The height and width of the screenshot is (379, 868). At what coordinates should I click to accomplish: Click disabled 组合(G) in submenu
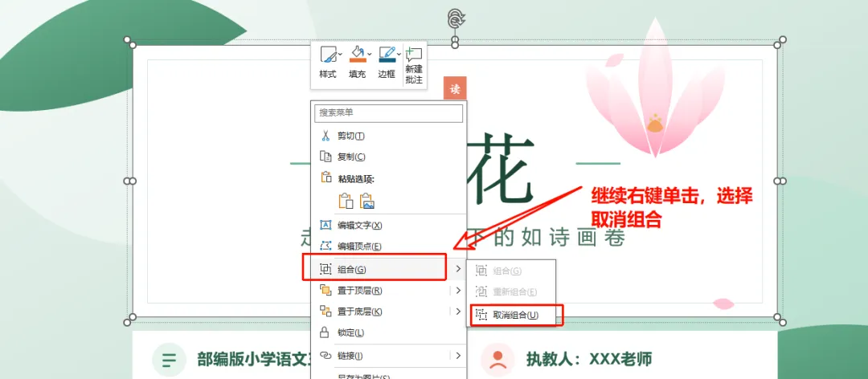tap(510, 271)
